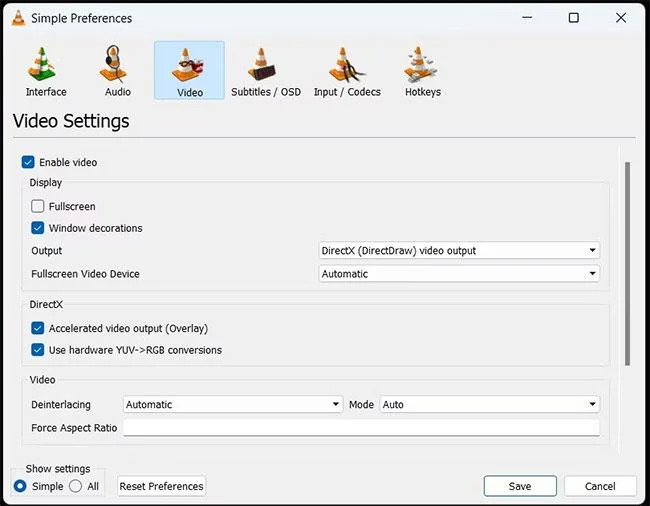Click the Reset Preferences button
The height and width of the screenshot is (506, 650).
161,486
